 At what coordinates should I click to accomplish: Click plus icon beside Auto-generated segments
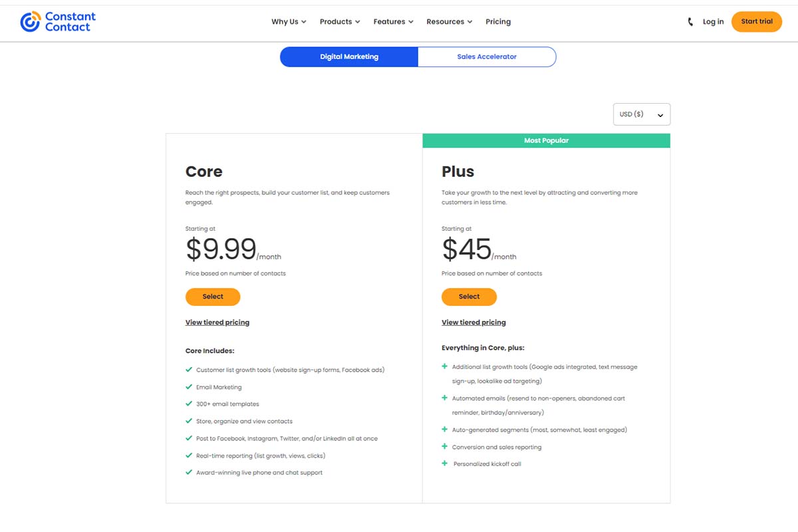point(445,430)
